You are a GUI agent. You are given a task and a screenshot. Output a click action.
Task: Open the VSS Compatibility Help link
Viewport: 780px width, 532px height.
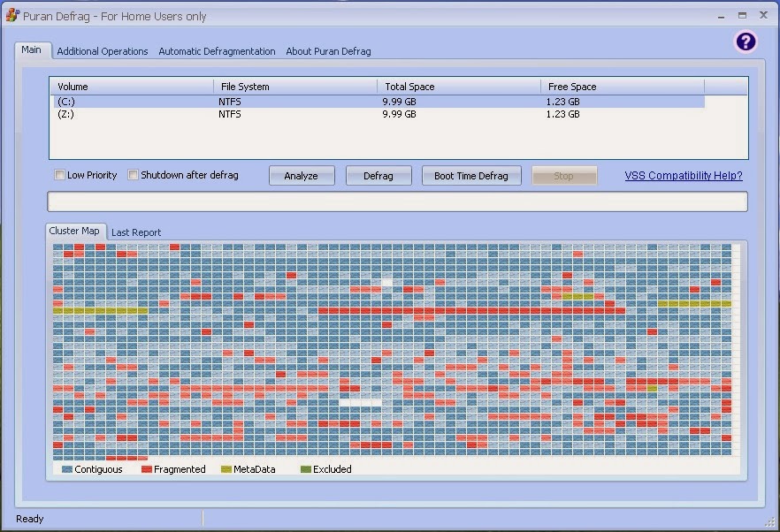(x=684, y=176)
